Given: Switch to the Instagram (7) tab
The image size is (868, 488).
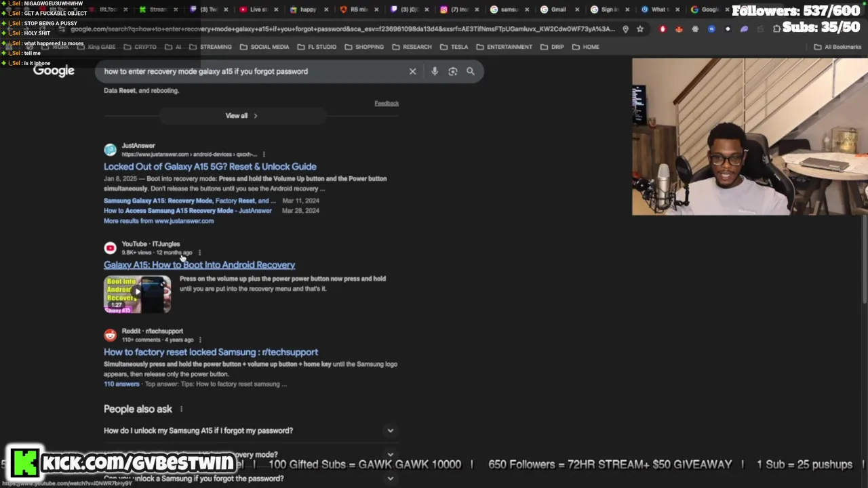Looking at the screenshot, I should (458, 9).
